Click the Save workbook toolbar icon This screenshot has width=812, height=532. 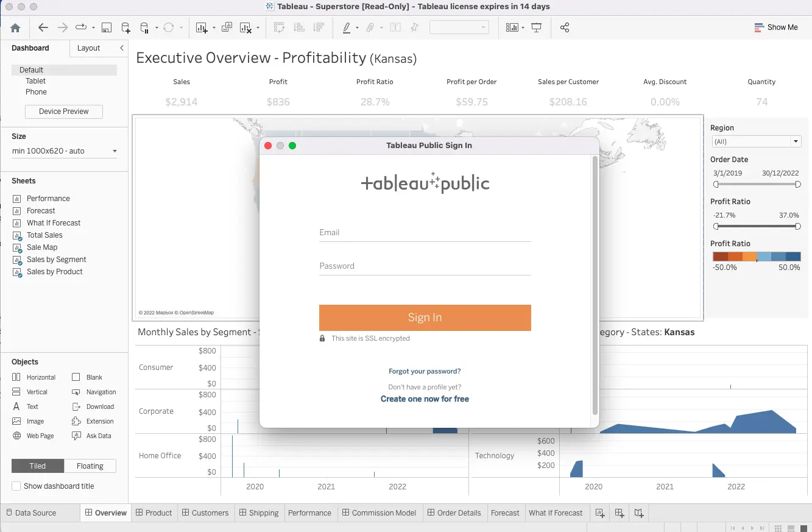point(107,27)
